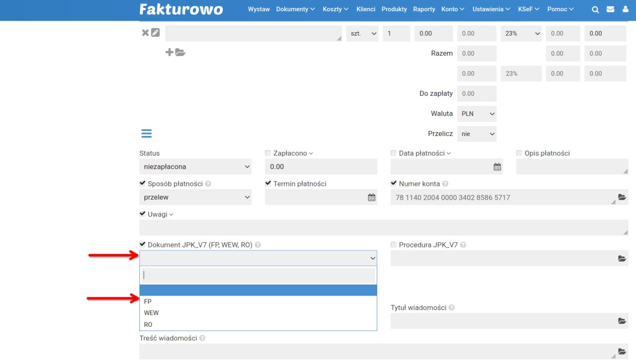
Task: Tick the Procedura JPK_V7 checkbox
Action: [x=394, y=245]
